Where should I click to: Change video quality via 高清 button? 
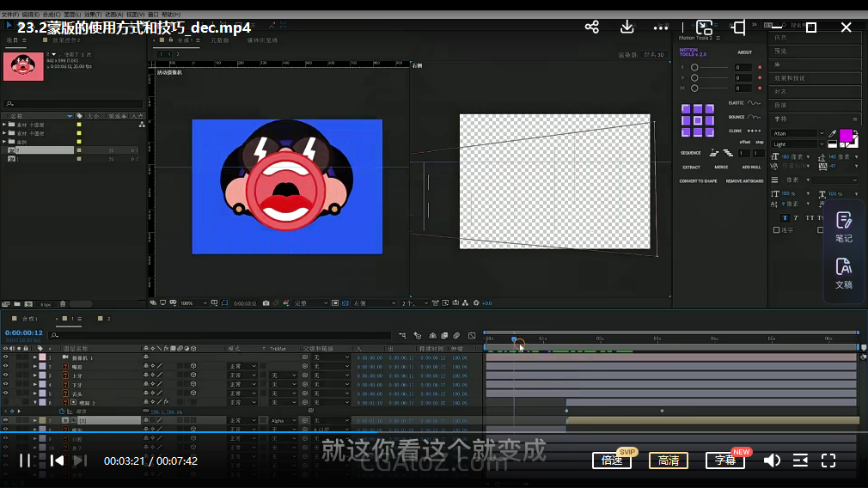pyautogui.click(x=668, y=461)
